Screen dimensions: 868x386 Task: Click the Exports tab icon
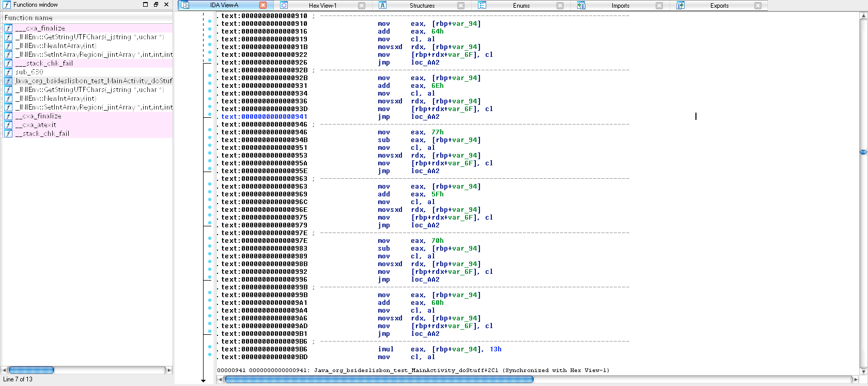coord(680,5)
